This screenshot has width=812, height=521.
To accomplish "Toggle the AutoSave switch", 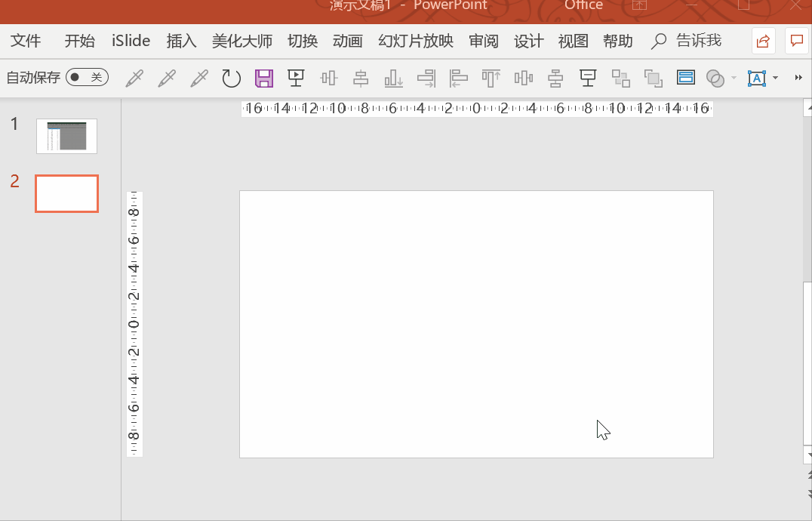I will (87, 77).
